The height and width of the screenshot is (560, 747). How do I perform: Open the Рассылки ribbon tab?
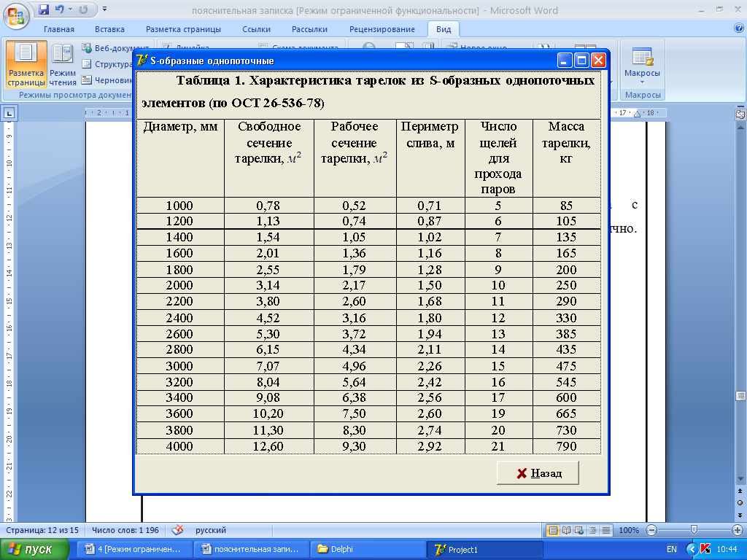point(309,29)
